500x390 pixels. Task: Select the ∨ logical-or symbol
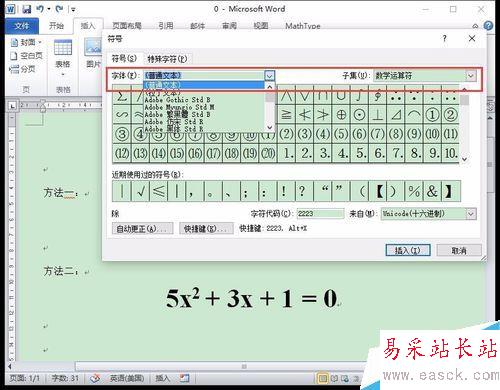304,96
